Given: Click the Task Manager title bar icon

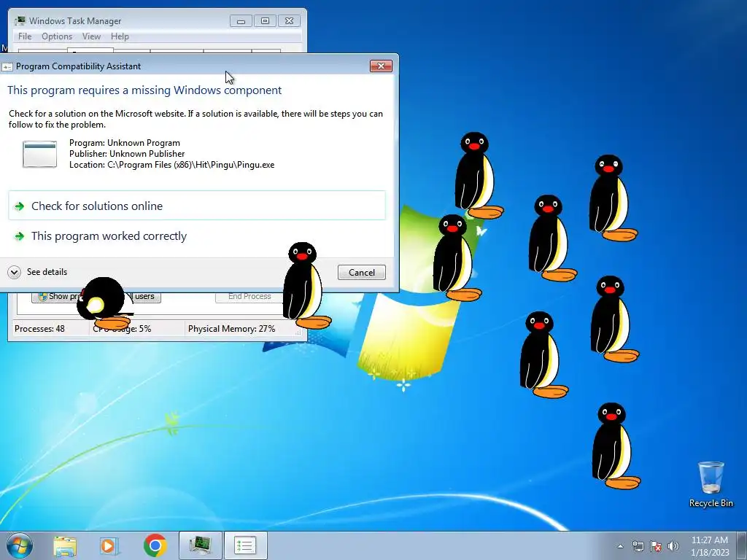Looking at the screenshot, I should pos(20,21).
